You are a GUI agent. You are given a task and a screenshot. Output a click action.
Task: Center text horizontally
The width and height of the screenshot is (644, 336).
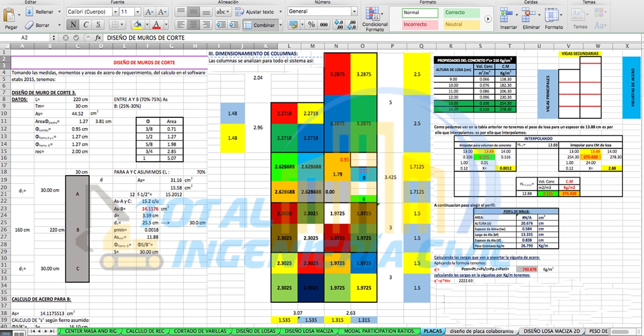point(194,25)
